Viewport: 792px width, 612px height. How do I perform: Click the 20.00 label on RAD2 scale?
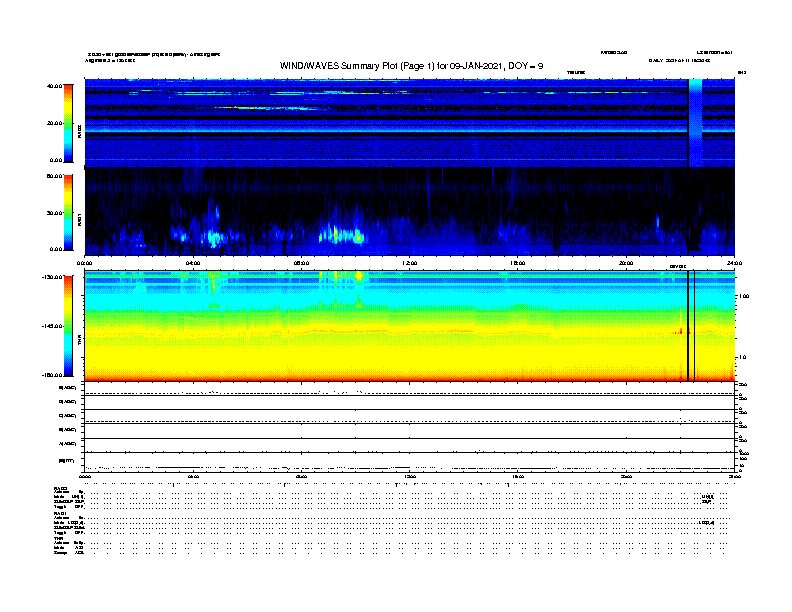coord(55,123)
